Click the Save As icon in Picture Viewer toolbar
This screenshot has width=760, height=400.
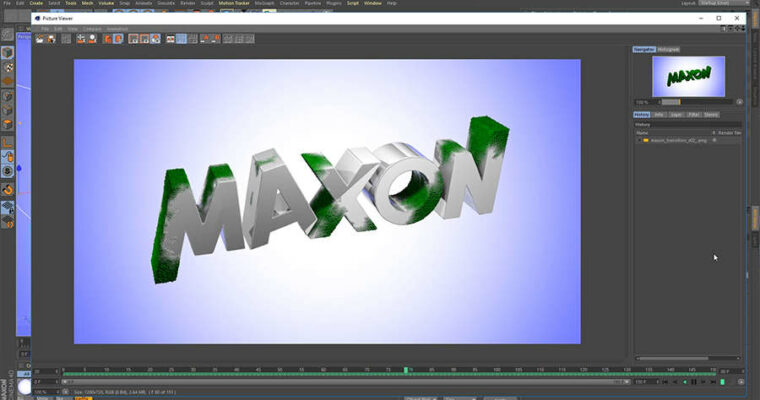[x=51, y=39]
